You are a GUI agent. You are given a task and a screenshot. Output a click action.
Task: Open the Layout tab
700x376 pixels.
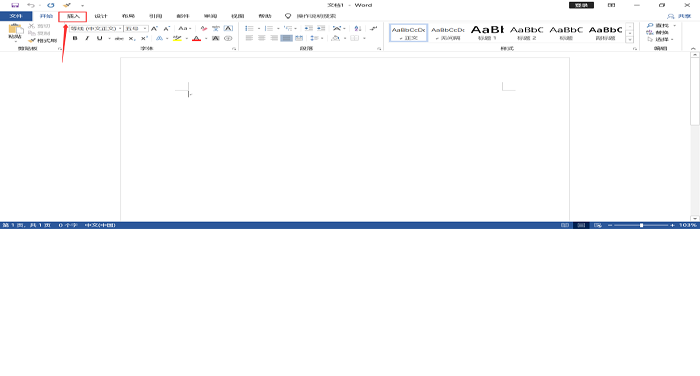(128, 16)
